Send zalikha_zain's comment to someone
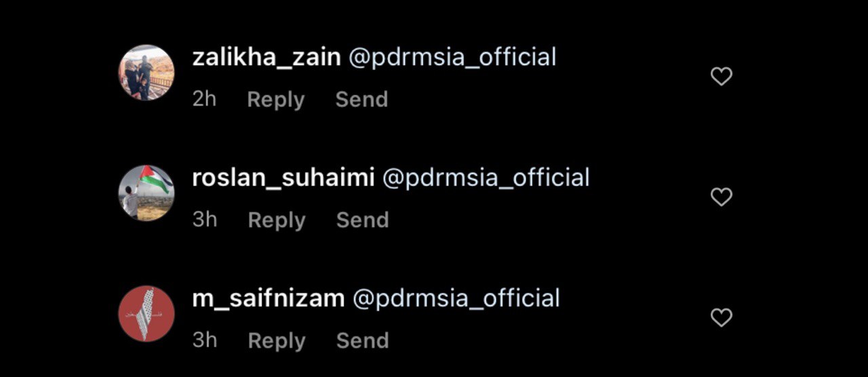Viewport: 868px width, 377px height. coord(361,100)
